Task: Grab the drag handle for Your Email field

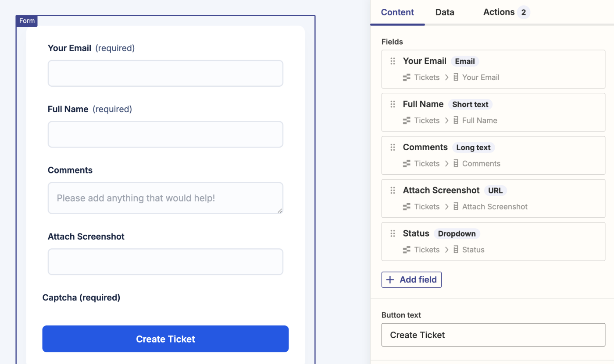Action: [393, 61]
